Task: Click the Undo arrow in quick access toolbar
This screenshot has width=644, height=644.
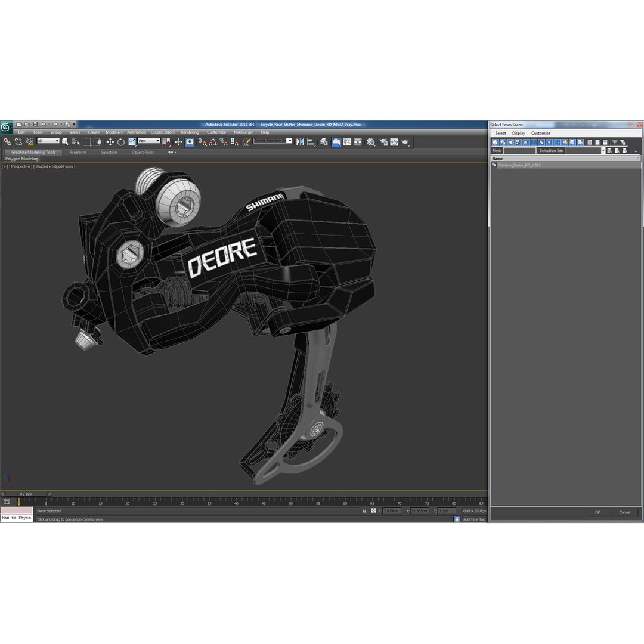Action: pyautogui.click(x=43, y=125)
